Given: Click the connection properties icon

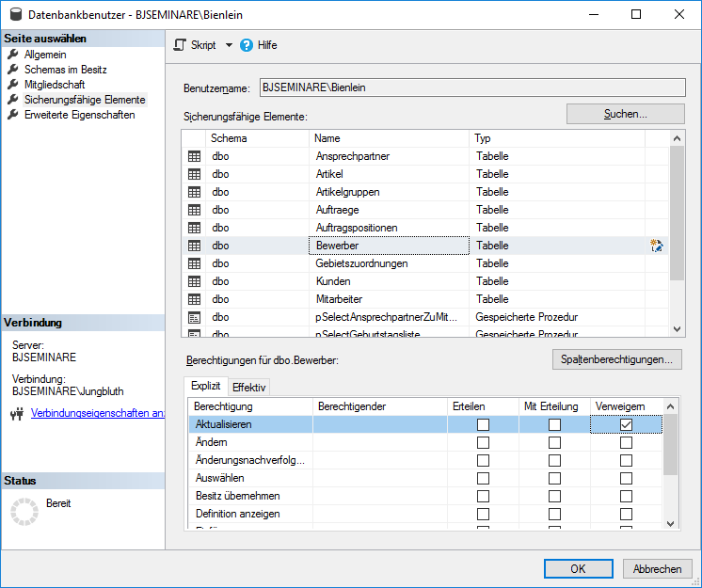Looking at the screenshot, I should [16, 413].
